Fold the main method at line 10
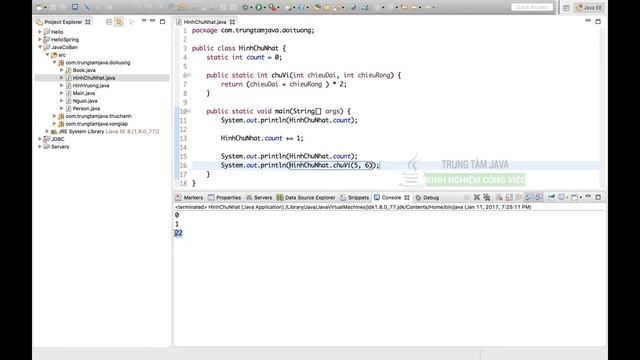640x360 pixels. 189,111
